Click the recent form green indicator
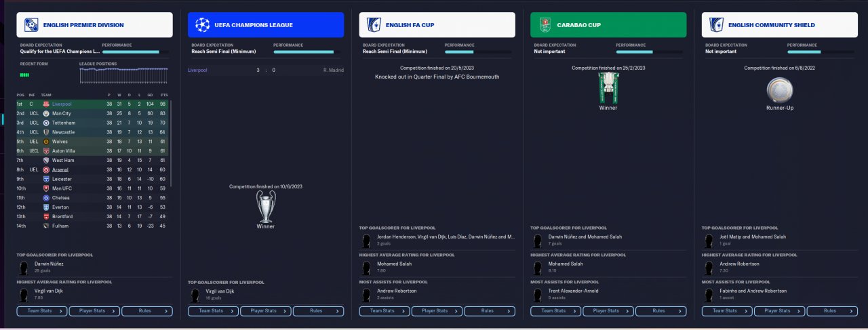 click(x=24, y=75)
